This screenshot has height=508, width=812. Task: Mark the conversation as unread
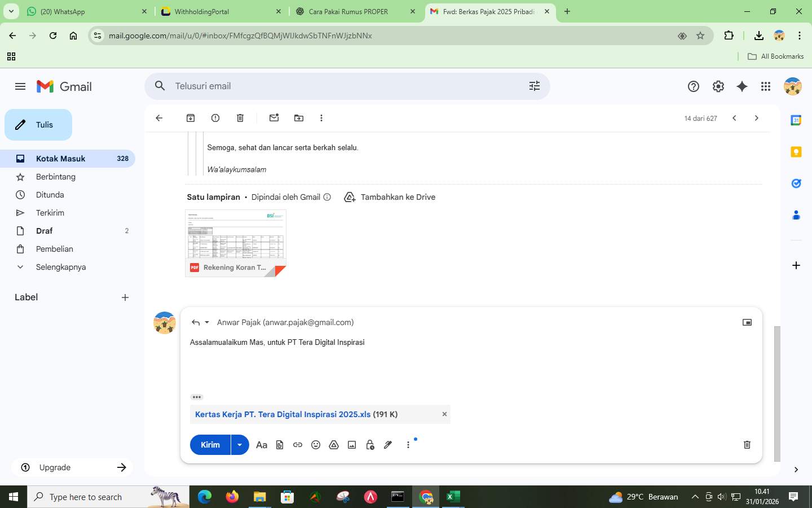pyautogui.click(x=274, y=118)
